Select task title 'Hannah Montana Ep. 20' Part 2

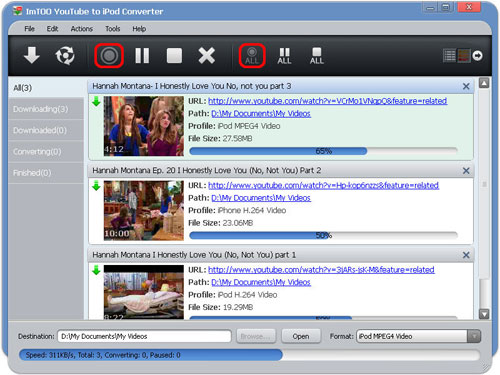tap(207, 170)
